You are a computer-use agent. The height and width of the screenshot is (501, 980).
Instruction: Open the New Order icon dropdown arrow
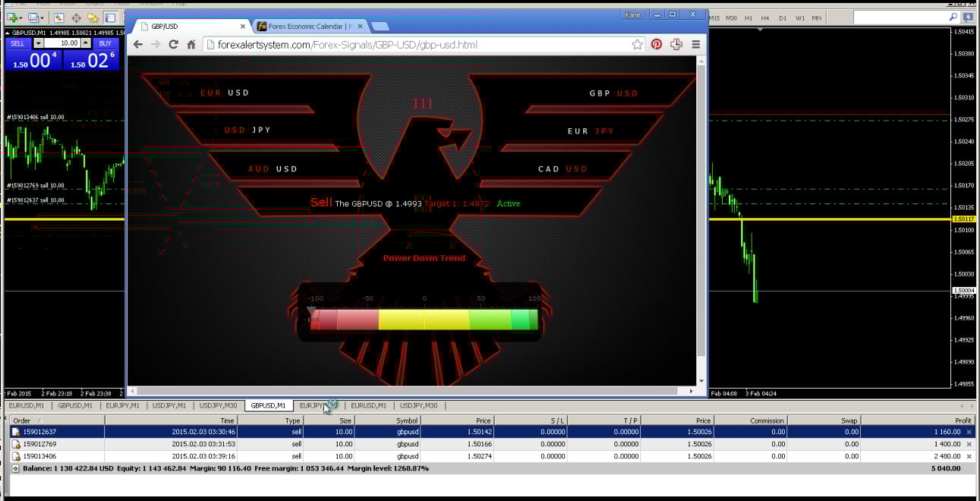[20, 17]
